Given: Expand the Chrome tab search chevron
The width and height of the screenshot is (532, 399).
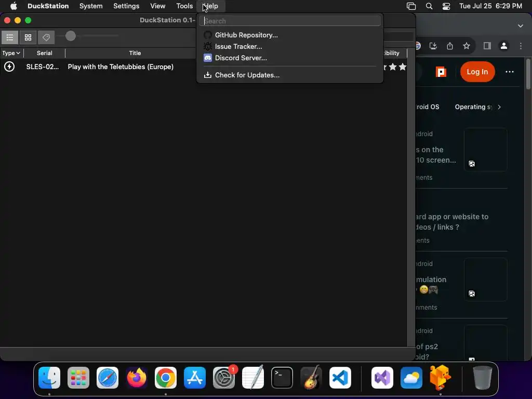Looking at the screenshot, I should click(521, 26).
